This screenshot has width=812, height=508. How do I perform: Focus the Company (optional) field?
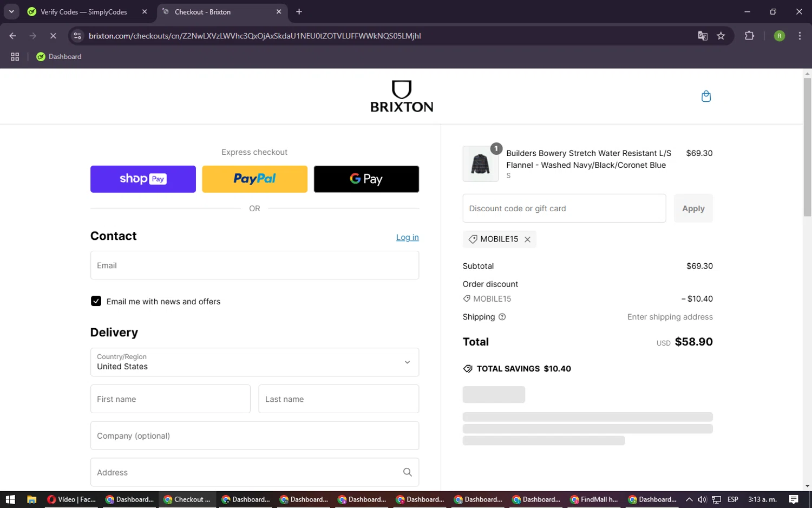coord(254,435)
